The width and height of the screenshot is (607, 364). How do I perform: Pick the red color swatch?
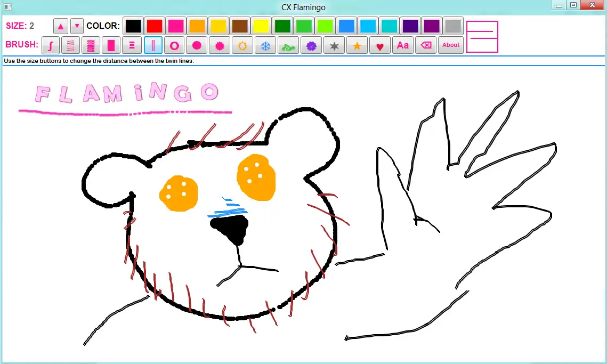tap(155, 26)
